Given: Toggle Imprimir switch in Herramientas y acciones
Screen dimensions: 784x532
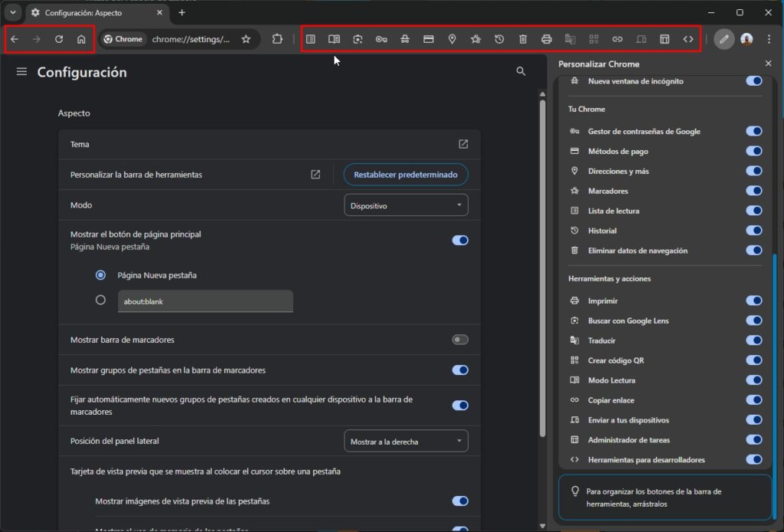Looking at the screenshot, I should coord(754,301).
